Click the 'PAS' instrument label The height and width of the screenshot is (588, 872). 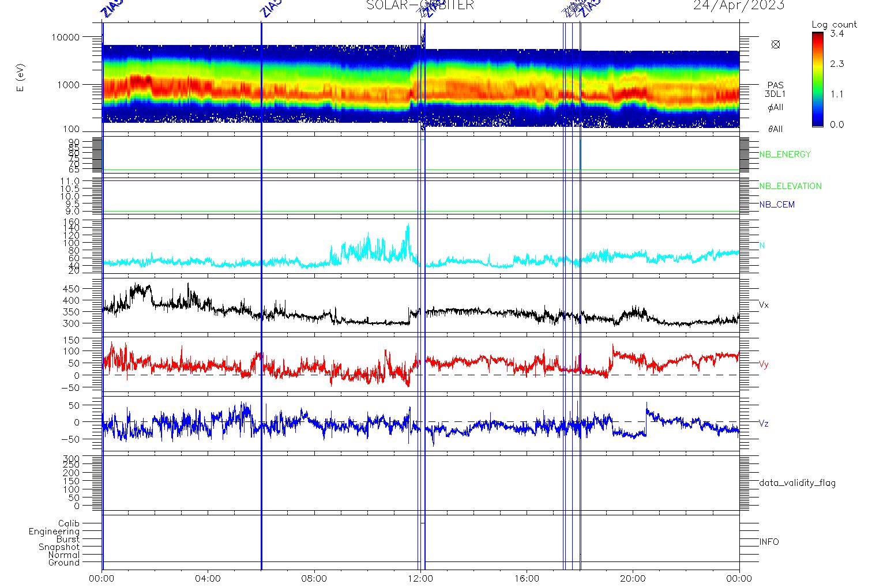(776, 85)
